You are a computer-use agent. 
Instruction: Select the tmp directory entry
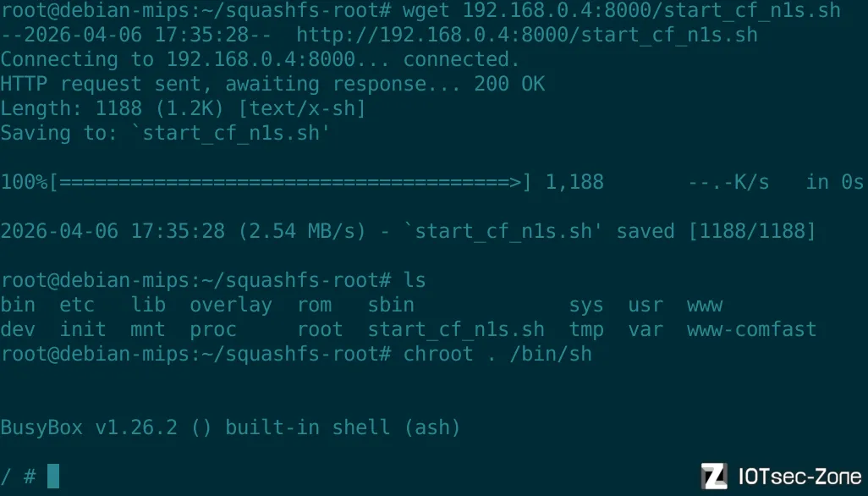[x=586, y=329]
